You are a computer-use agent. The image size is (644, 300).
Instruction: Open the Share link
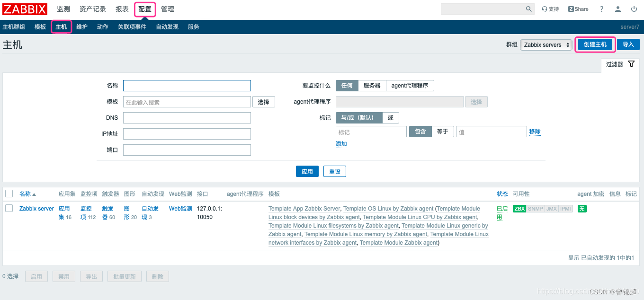coord(578,9)
